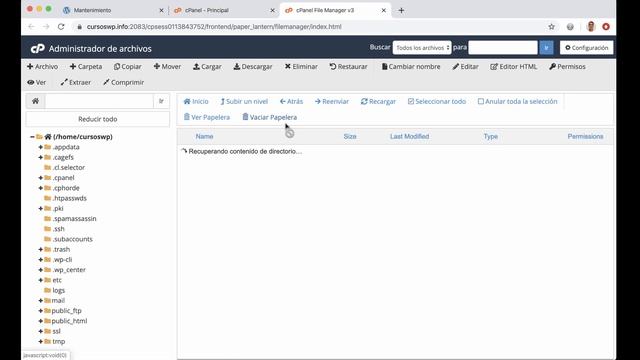The width and height of the screenshot is (640, 360).
Task: Sort by the Type column header
Action: click(491, 136)
